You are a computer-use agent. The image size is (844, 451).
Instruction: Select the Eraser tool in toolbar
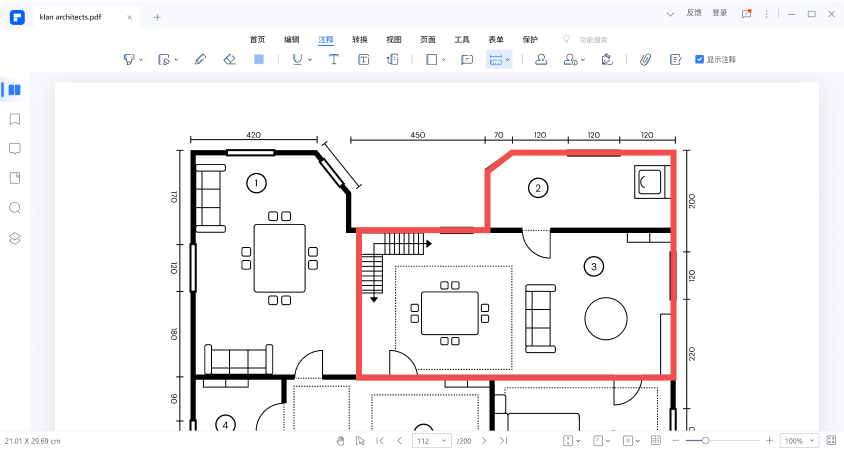point(229,60)
